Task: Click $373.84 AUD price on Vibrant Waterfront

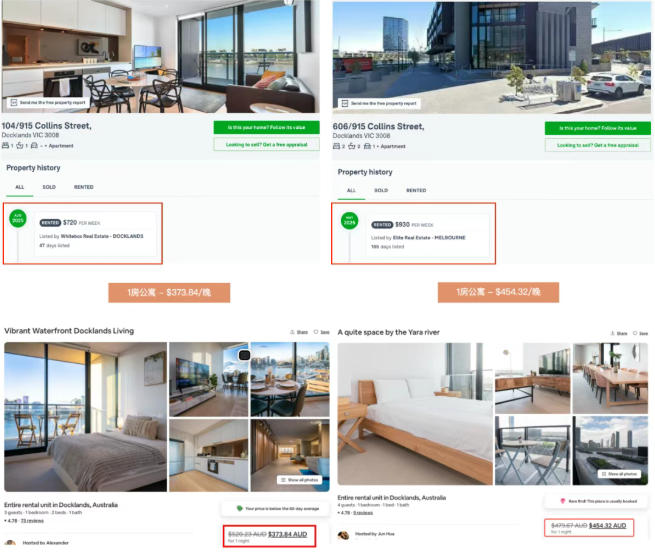Action: (287, 534)
